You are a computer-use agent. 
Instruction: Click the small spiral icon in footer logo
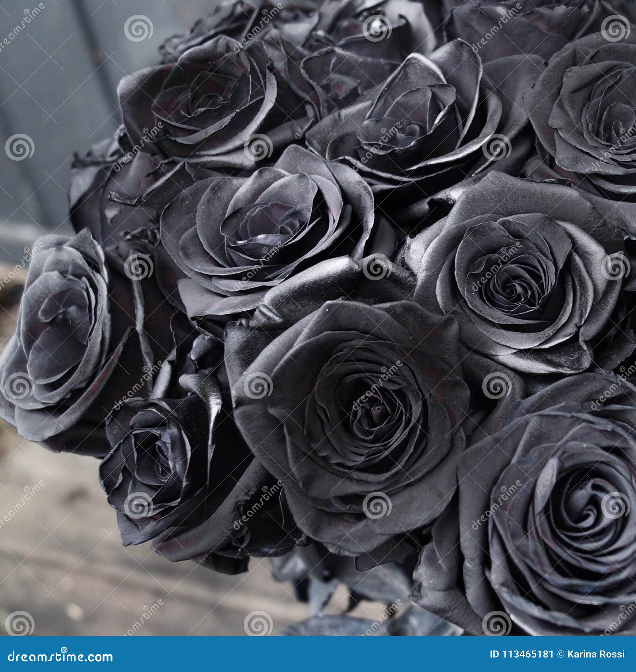[x=64, y=650]
